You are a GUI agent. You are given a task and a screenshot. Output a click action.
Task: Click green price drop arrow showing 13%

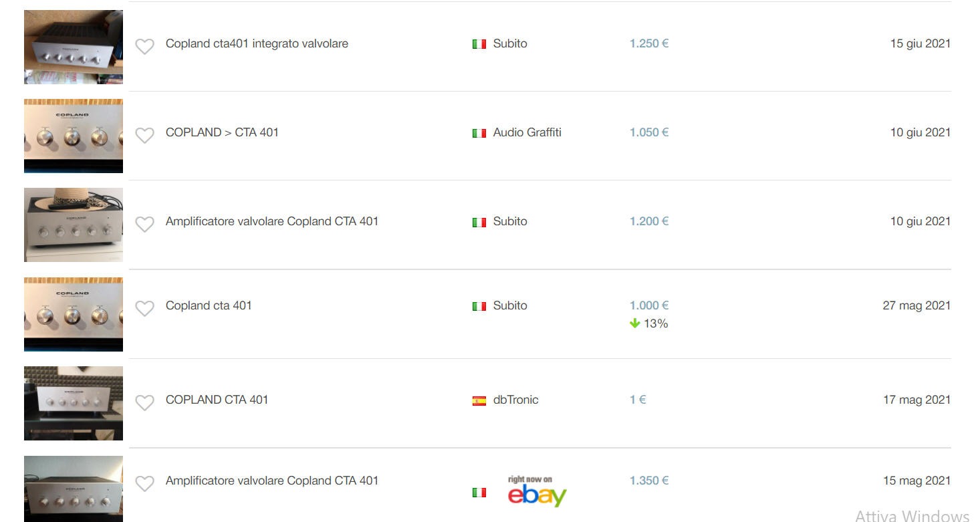[x=635, y=324]
